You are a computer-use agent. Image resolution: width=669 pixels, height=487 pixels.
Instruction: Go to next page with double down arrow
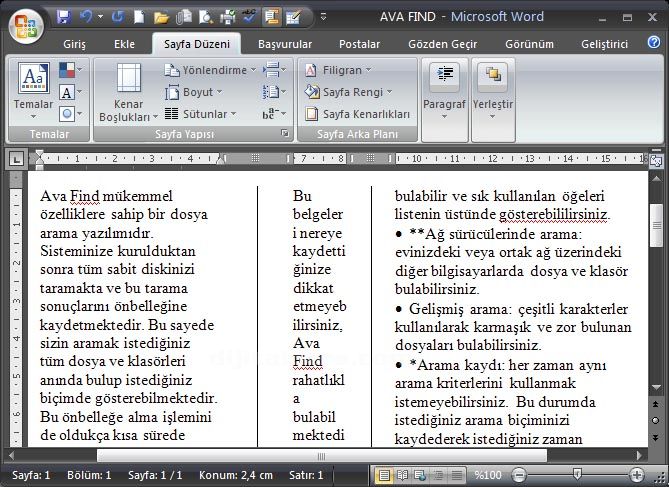coord(656,437)
